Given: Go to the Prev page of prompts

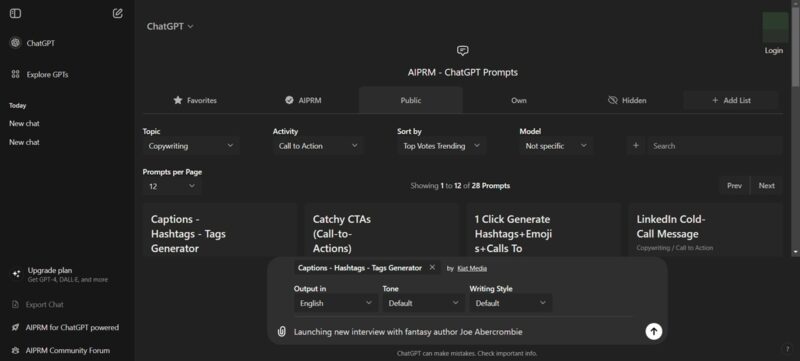Looking at the screenshot, I should click(x=735, y=186).
